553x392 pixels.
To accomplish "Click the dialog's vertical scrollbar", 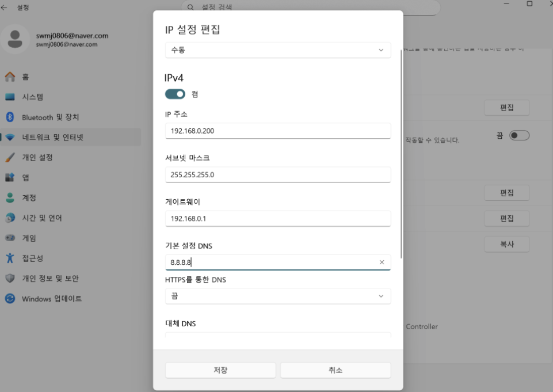I will coord(401,154).
